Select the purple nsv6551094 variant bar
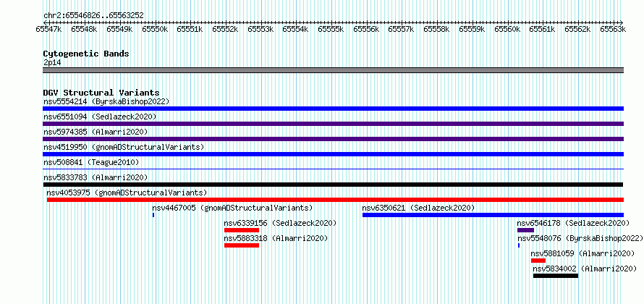This screenshot has width=644, height=304. click(x=333, y=124)
